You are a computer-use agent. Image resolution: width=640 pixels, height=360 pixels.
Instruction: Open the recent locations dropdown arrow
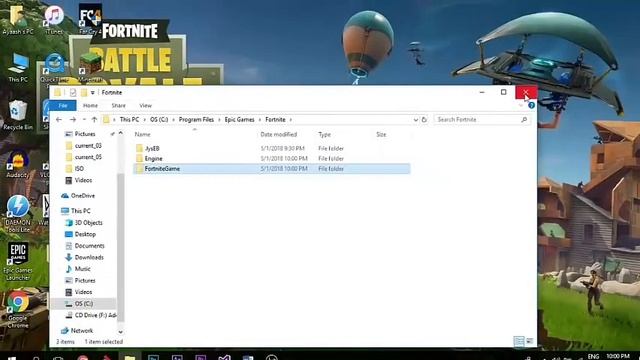coord(84,120)
